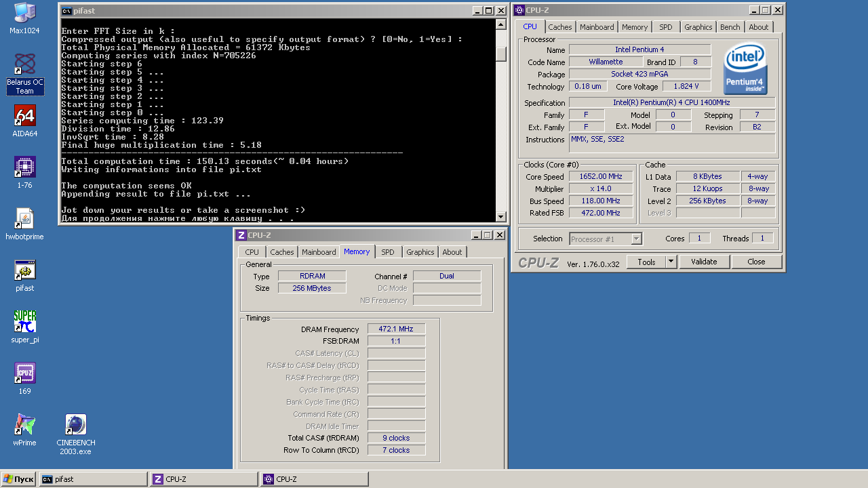This screenshot has height=488, width=868.
Task: Open the CINEBENCH 2003.exe desktop icon
Action: click(75, 434)
